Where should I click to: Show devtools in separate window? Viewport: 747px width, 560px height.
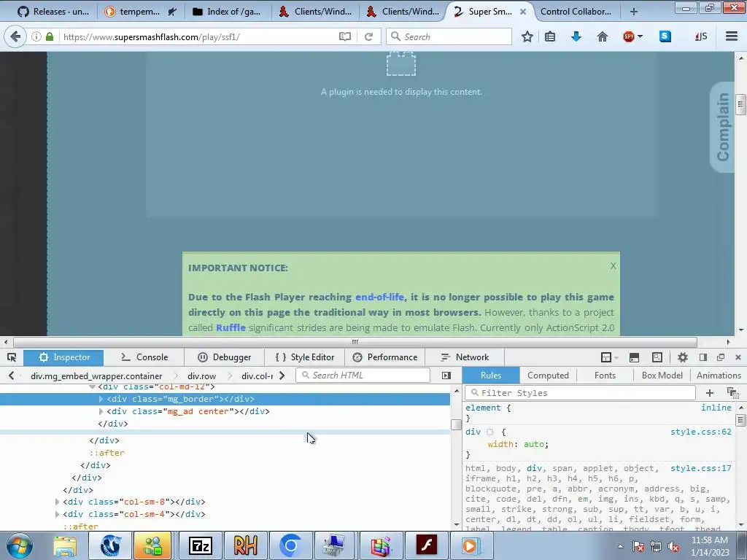pos(721,357)
